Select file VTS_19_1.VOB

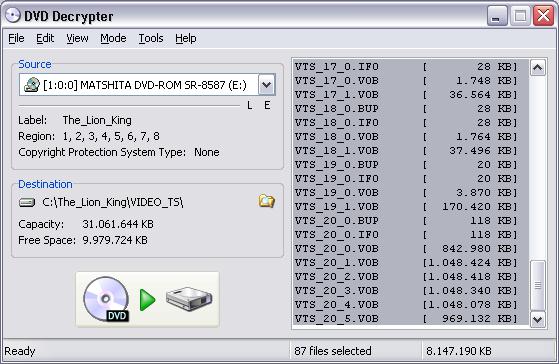(411, 207)
